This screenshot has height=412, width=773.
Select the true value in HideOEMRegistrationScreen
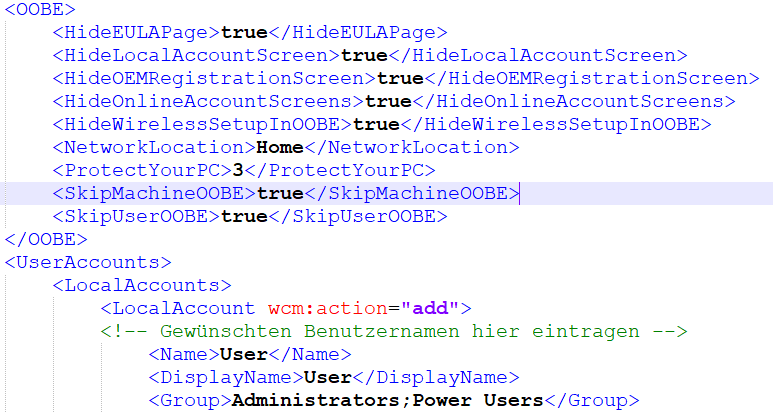pyautogui.click(x=401, y=78)
